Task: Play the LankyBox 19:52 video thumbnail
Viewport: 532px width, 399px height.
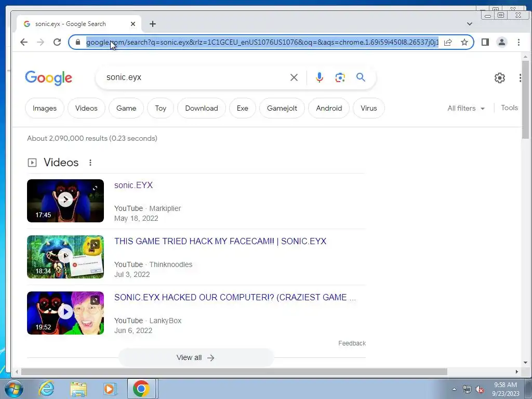Action: point(65,313)
